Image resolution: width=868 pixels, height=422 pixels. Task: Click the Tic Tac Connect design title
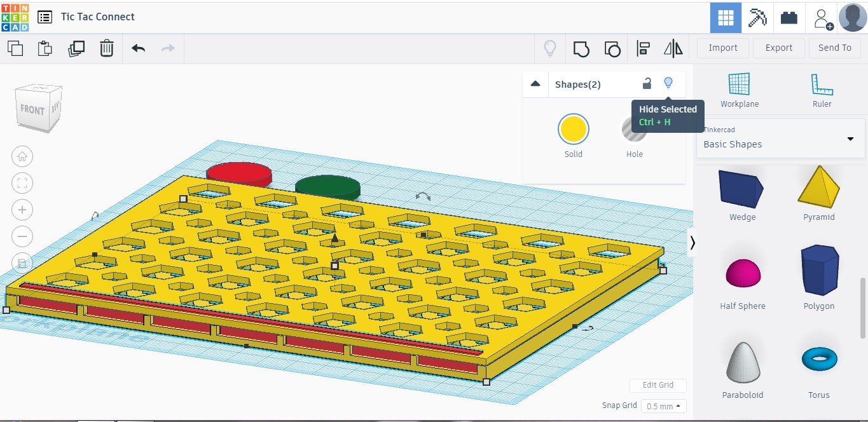pyautogui.click(x=98, y=17)
